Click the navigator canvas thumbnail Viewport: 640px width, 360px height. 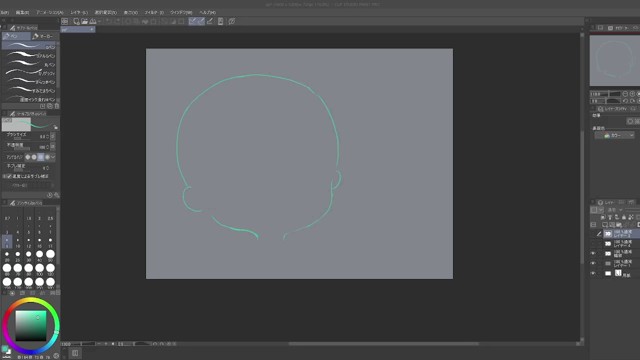[x=615, y=60]
